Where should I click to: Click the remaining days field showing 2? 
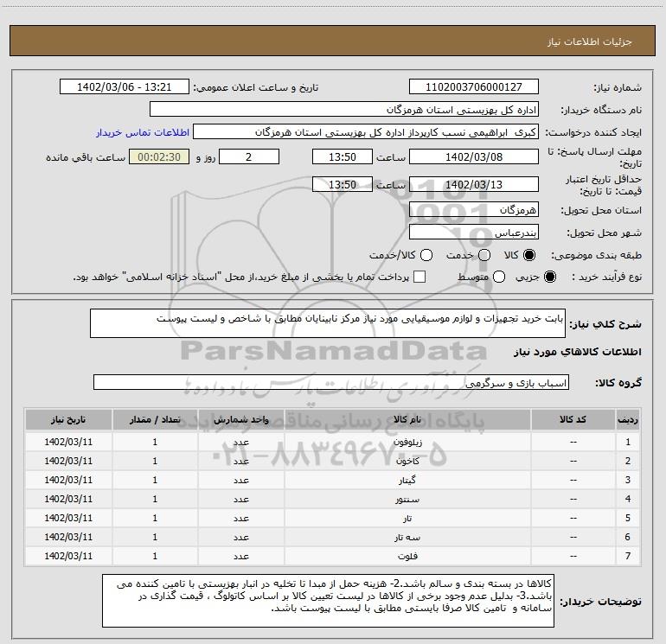[x=249, y=156]
